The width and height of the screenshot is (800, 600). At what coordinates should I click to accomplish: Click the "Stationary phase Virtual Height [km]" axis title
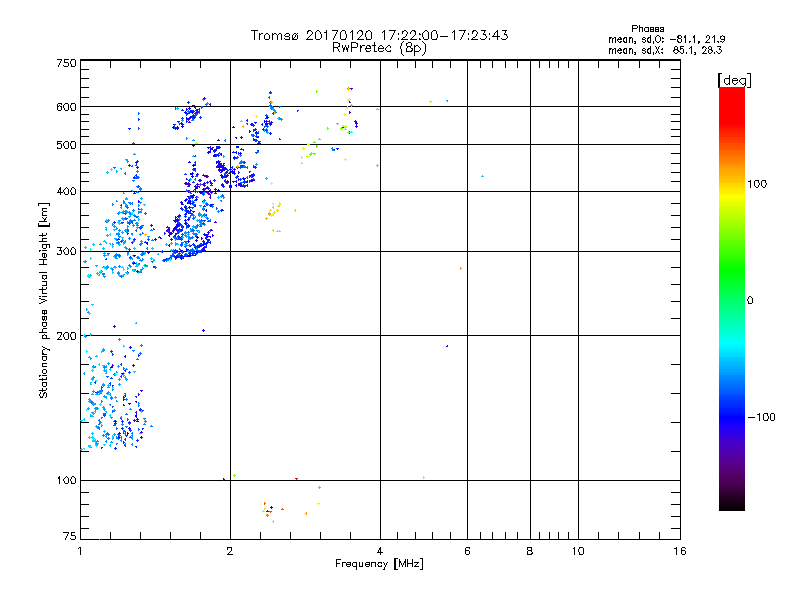pyautogui.click(x=44, y=300)
